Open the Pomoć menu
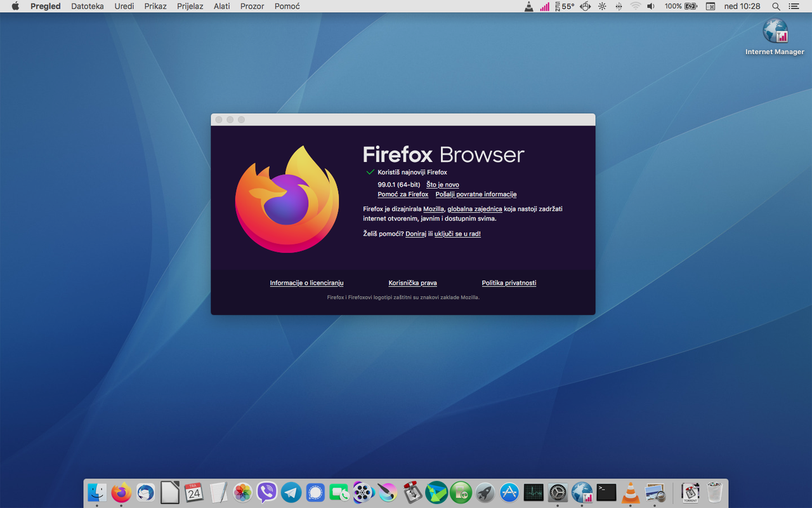Viewport: 812px width, 508px height. point(287,6)
